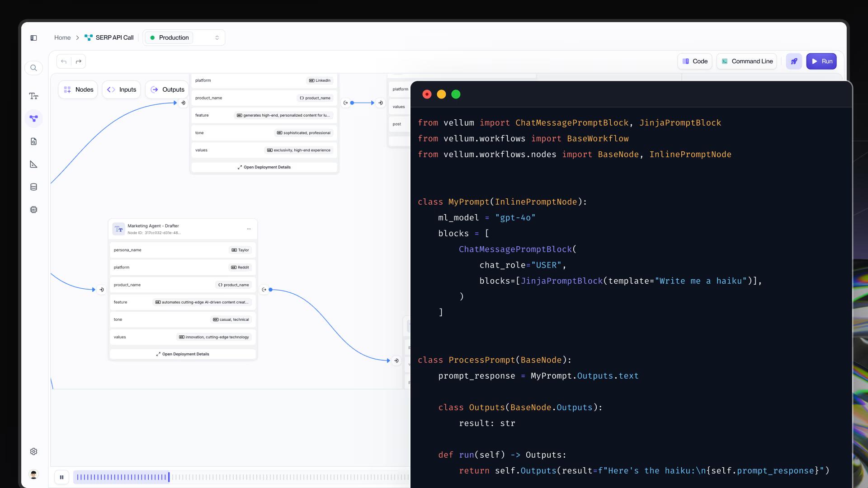The height and width of the screenshot is (488, 868).
Task: Switch to the Outputs tab
Action: coord(167,89)
